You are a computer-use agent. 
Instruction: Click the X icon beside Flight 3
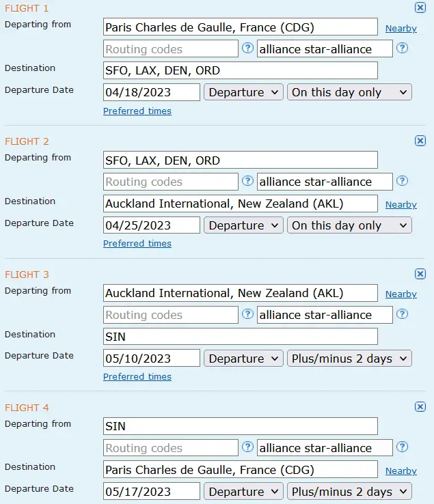420,274
